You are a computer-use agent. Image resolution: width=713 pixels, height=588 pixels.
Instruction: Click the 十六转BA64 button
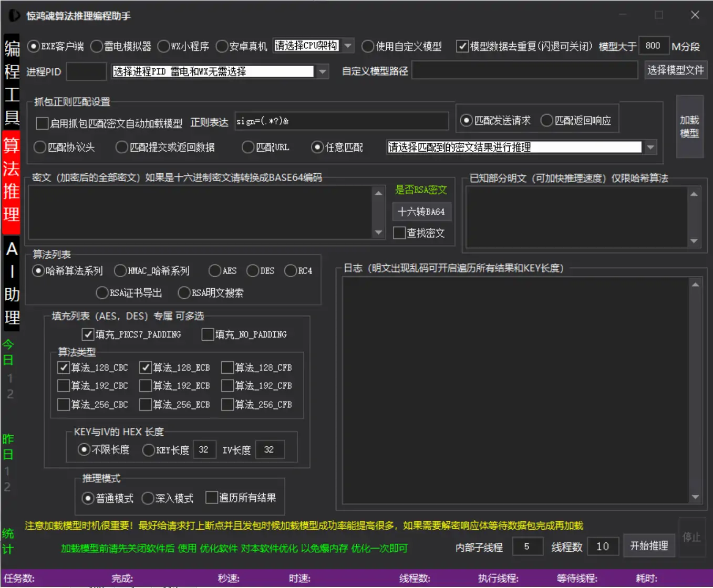[421, 212]
